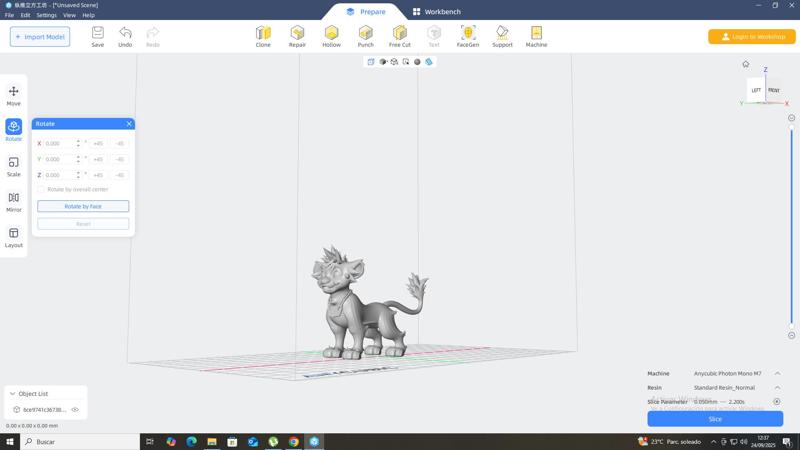Open the Clone tool
The width and height of the screenshot is (800, 450).
point(263,37)
